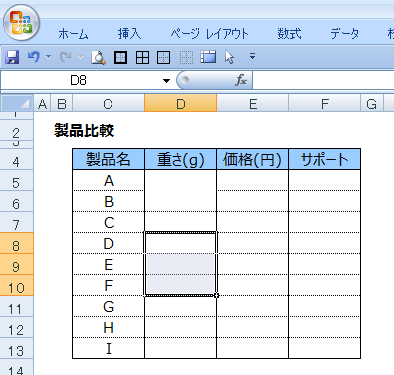394x375 pixels.
Task: Select row 12 header
Action: [16, 327]
